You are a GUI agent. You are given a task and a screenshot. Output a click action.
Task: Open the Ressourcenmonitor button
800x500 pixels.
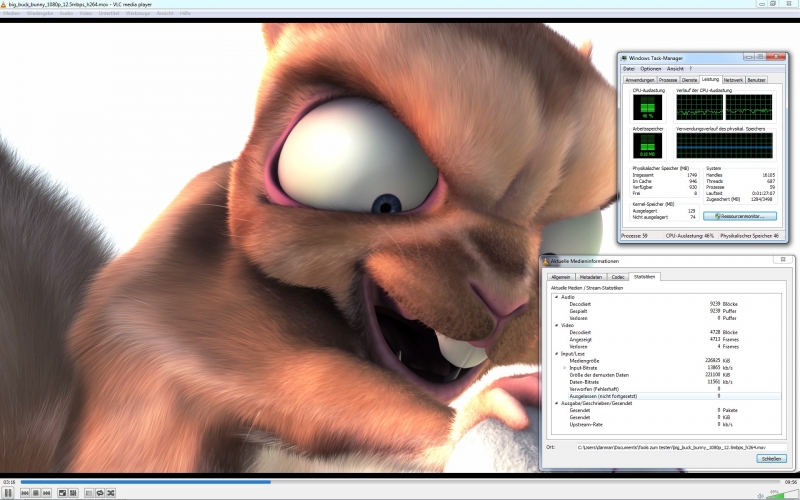pyautogui.click(x=740, y=216)
